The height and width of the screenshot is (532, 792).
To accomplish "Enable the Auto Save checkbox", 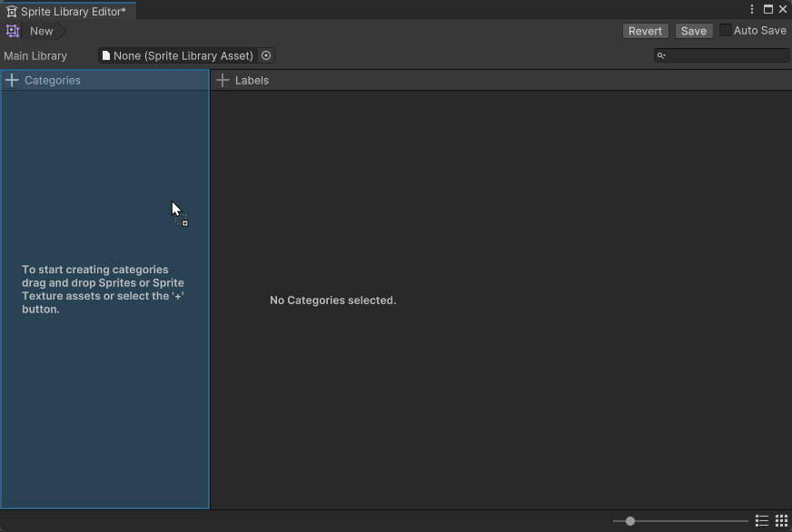I will [x=726, y=30].
